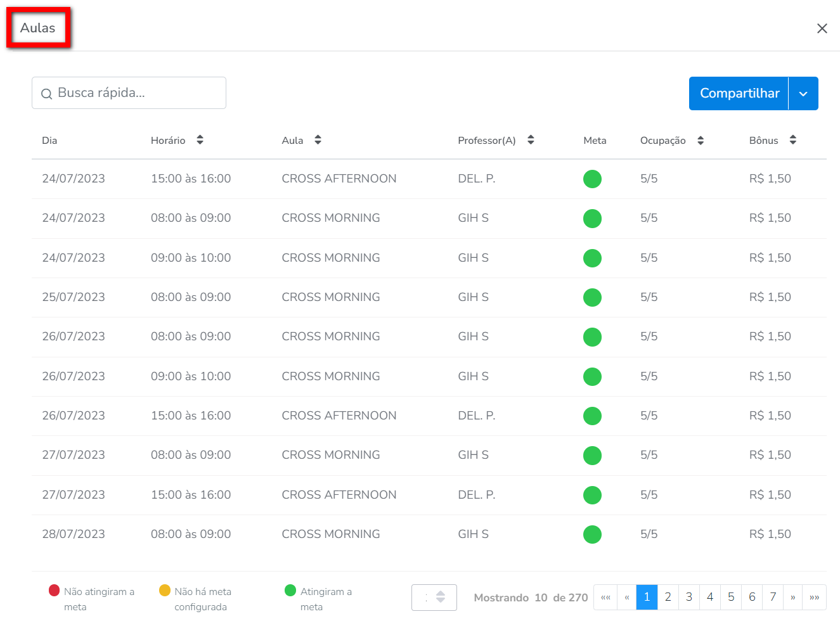Sort the table by Horário column
This screenshot has height=621, width=840.
[x=200, y=140]
